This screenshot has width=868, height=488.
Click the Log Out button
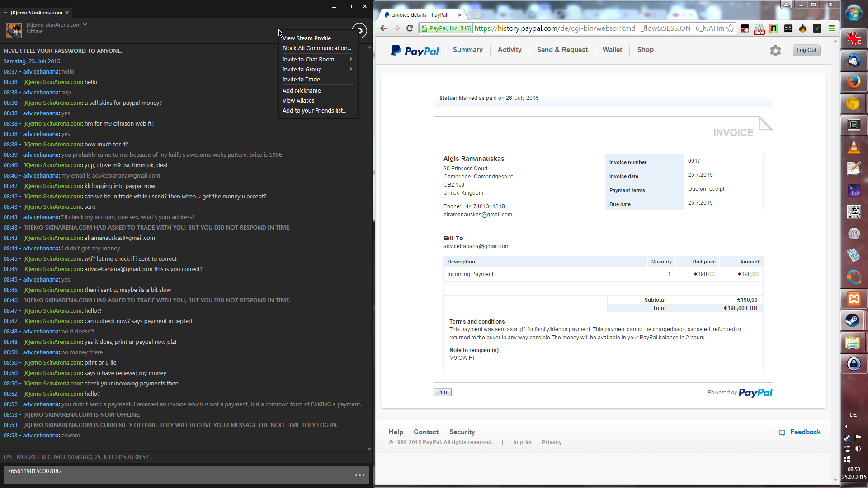coord(806,50)
